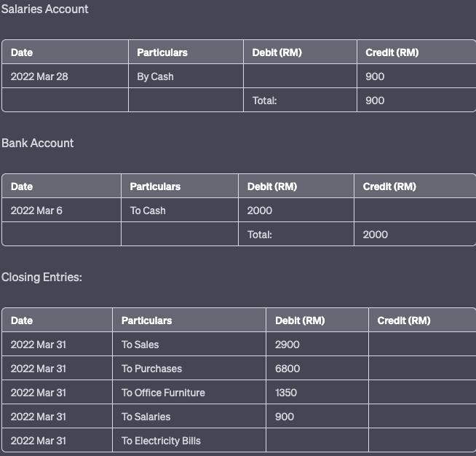
Task: Select the To Purchases closing entry
Action: tap(189, 368)
